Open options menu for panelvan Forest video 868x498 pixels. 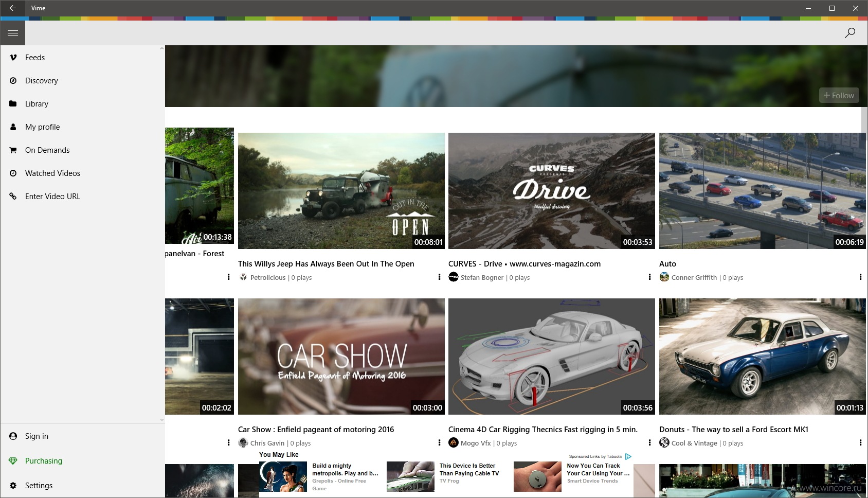pos(228,277)
